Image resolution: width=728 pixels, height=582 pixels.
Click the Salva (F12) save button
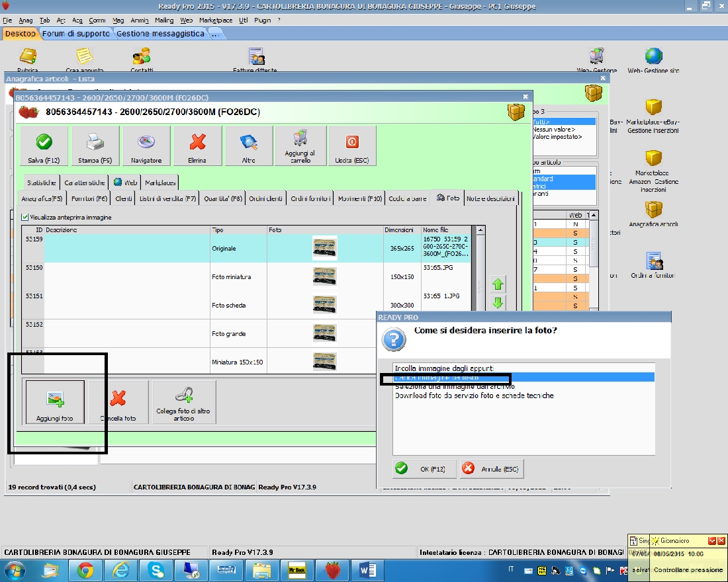click(44, 145)
